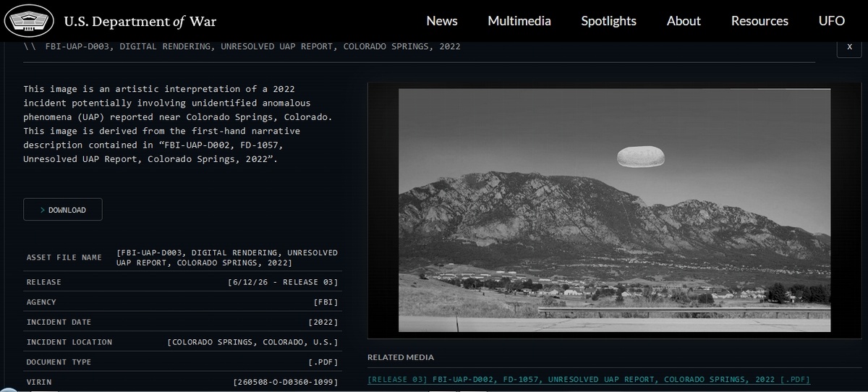
Task: Click the RELEASE field label
Action: click(x=44, y=282)
